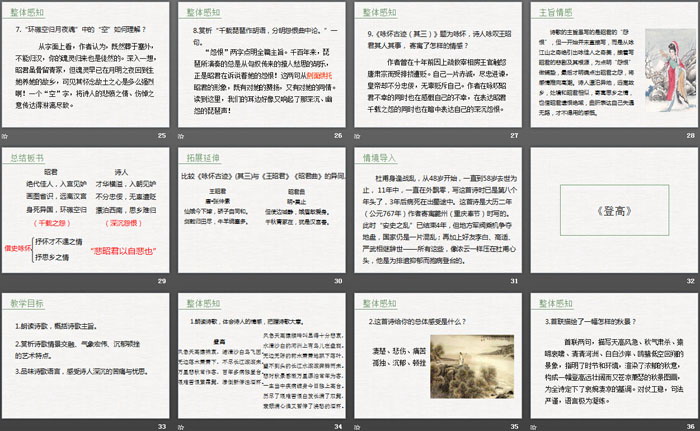
Task: Click question text "2.这首诗给你的总体感受是什么?" on slide 35
Action: (x=417, y=322)
